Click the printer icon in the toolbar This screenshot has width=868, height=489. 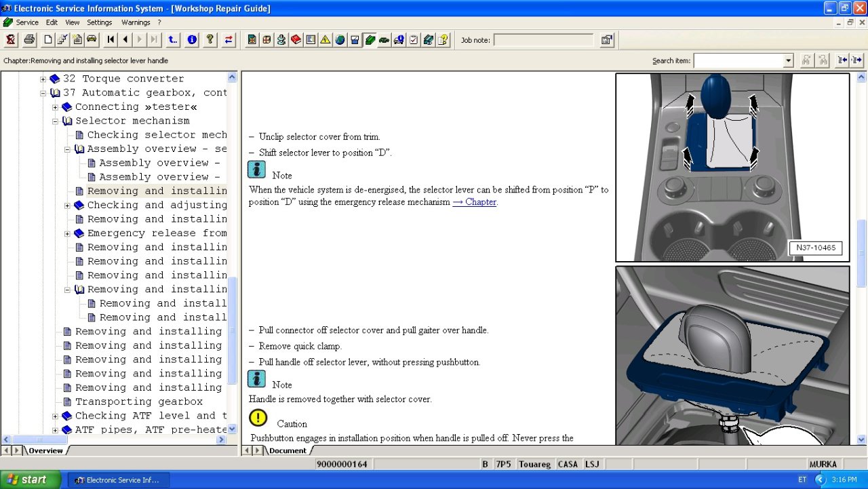point(29,40)
